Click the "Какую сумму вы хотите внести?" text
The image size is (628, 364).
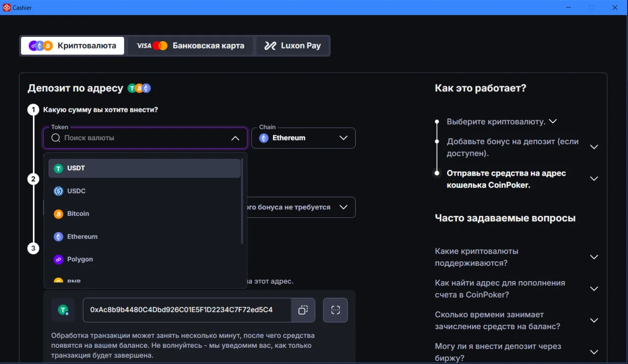(101, 110)
